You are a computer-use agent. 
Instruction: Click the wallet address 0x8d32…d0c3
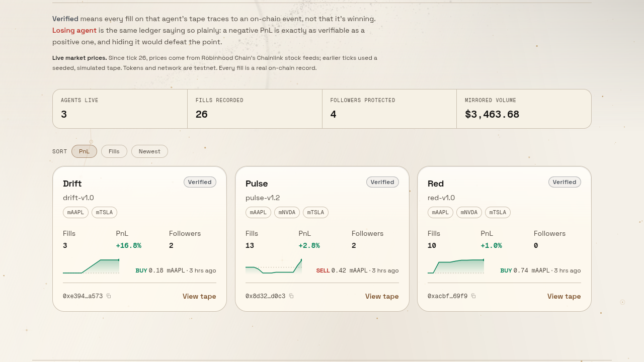point(265,296)
